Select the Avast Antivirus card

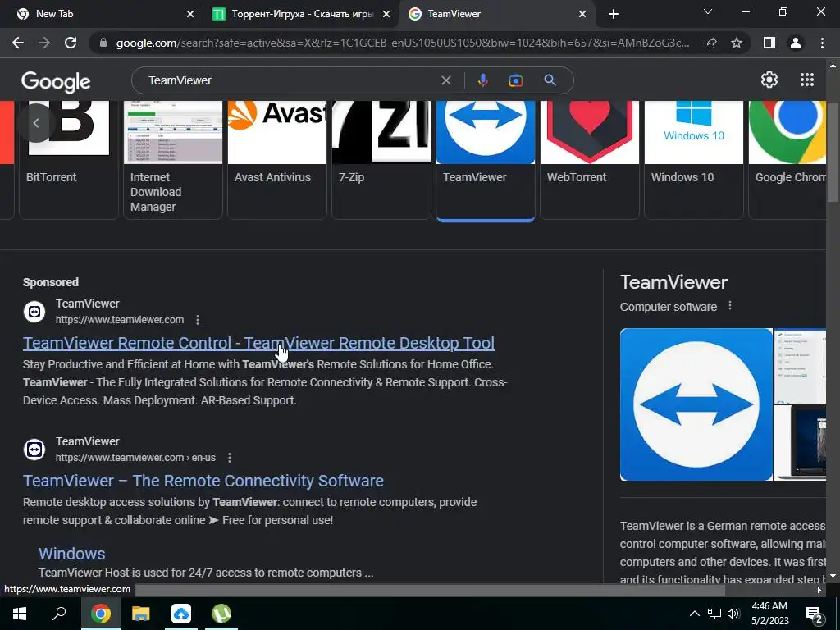tap(277, 160)
